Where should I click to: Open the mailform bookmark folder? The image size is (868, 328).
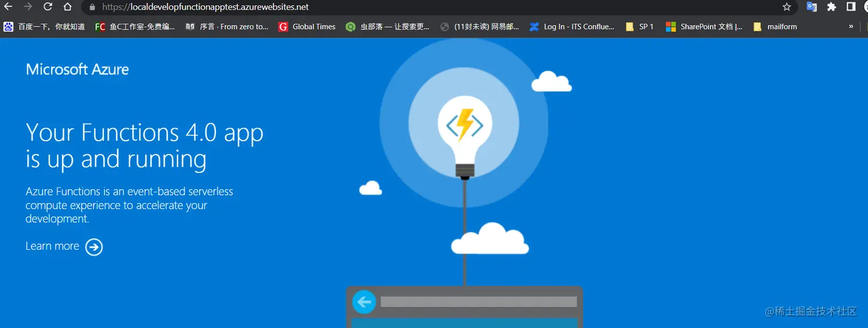pos(775,26)
